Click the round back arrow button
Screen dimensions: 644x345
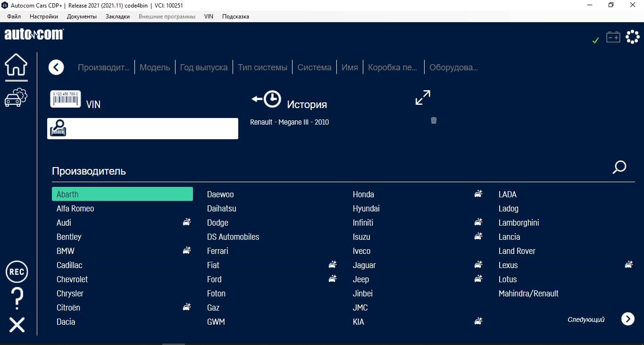point(56,67)
